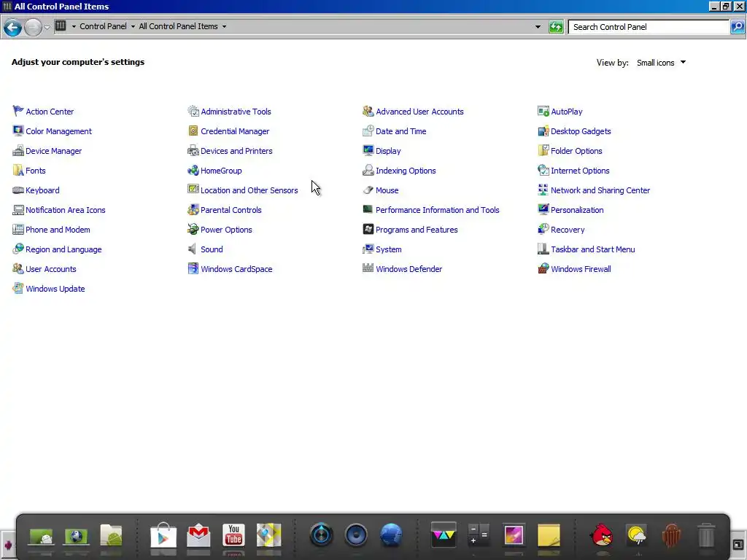Open Taskbar and Start Menu link
This screenshot has height=560, width=747.
pos(592,249)
